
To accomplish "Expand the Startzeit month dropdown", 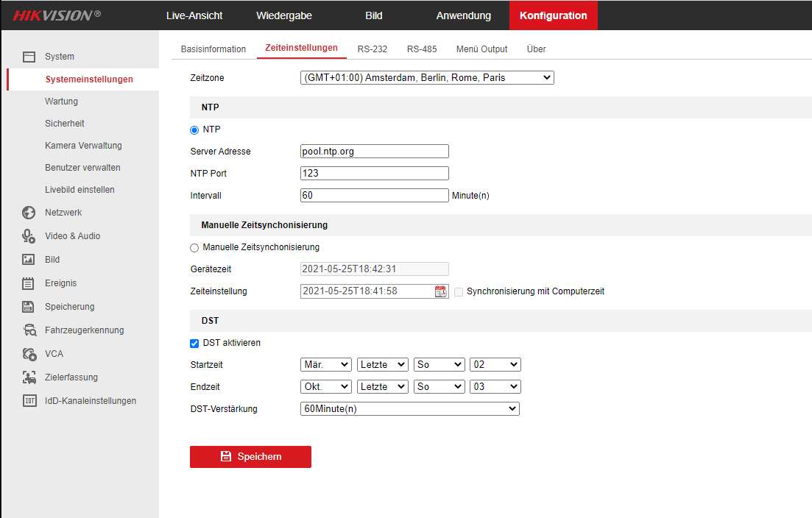I will pyautogui.click(x=326, y=365).
